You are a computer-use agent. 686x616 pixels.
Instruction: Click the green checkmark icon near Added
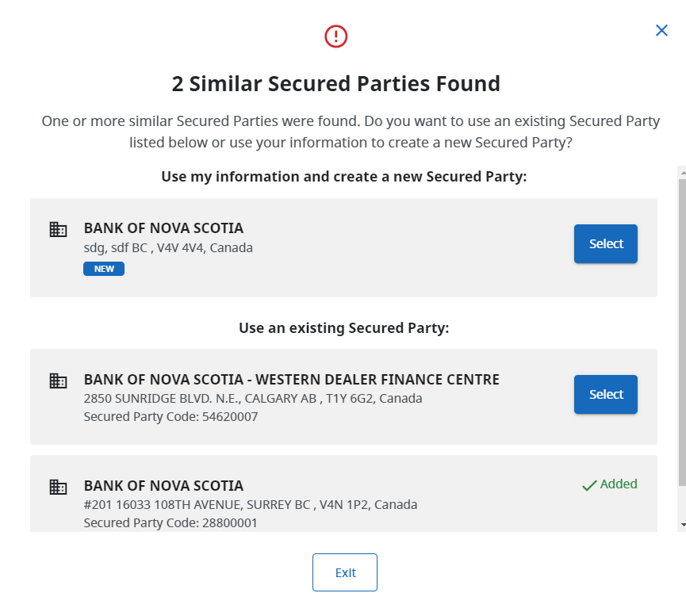(588, 484)
